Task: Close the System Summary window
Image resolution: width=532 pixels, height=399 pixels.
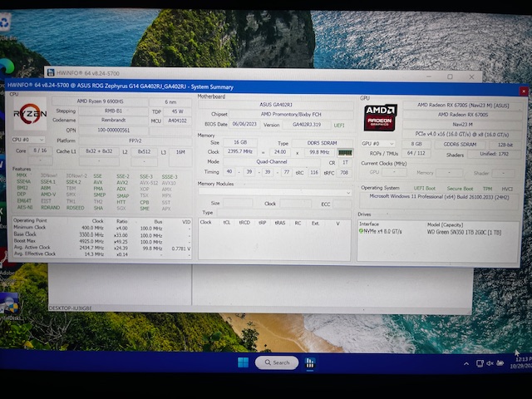Action: coord(522,91)
